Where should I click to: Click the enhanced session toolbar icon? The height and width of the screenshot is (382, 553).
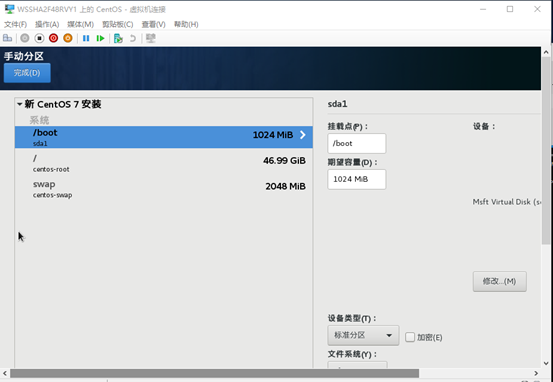(x=151, y=38)
